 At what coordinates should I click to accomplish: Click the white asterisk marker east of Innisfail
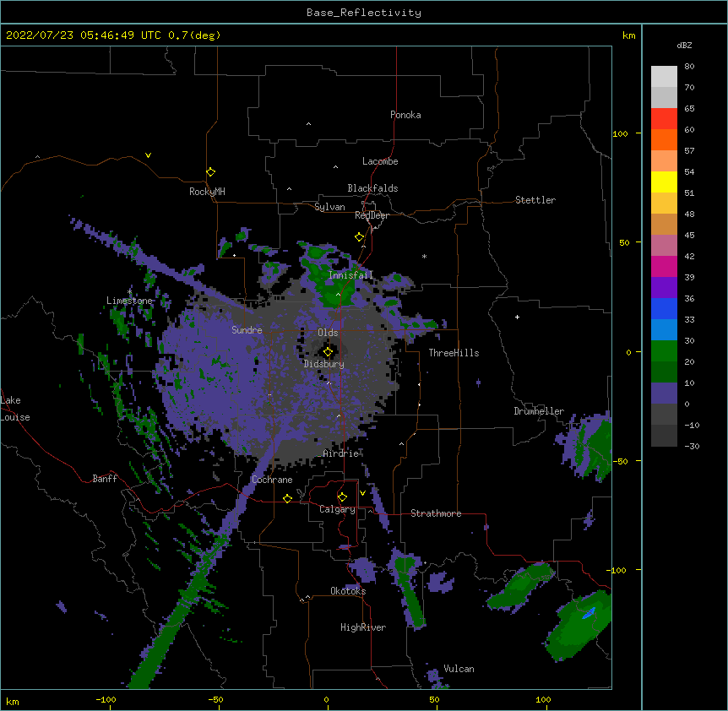point(424,256)
